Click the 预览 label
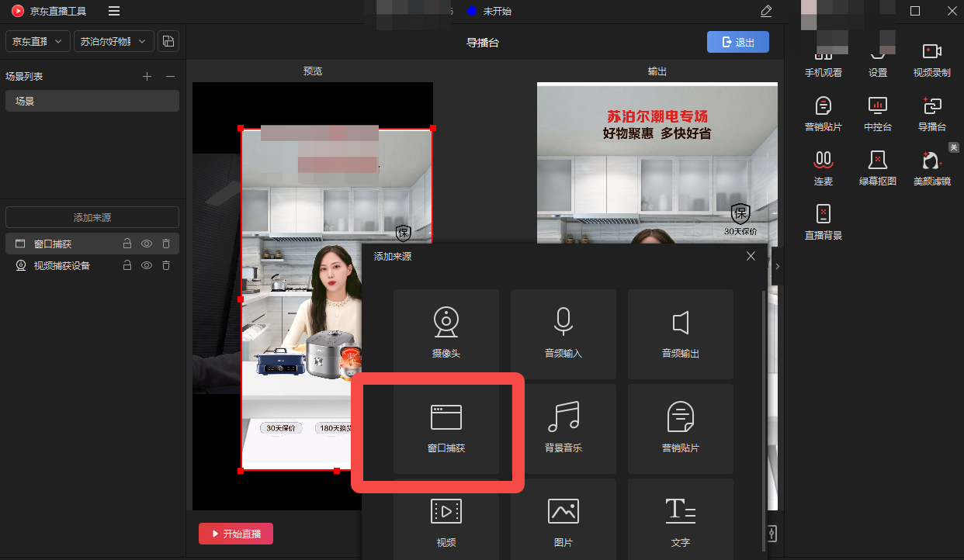The image size is (964, 560). pos(313,71)
